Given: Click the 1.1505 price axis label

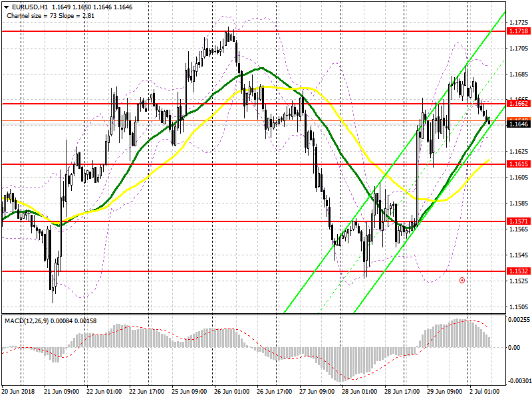Looking at the screenshot, I should coord(519,307).
